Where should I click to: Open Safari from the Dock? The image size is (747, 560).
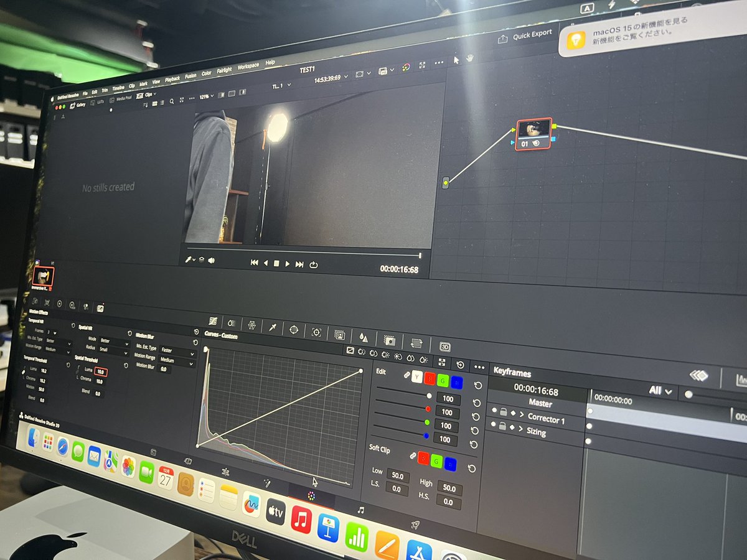click(63, 446)
